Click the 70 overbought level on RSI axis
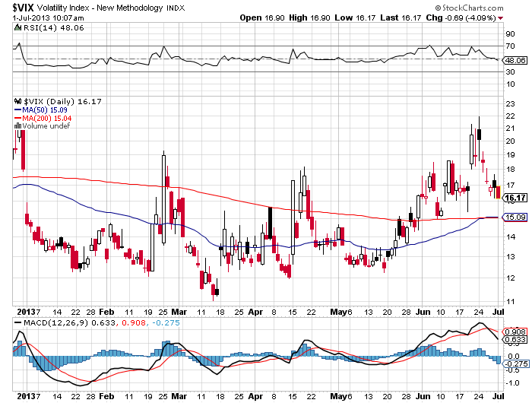This screenshot has width=532, height=403. click(x=510, y=46)
